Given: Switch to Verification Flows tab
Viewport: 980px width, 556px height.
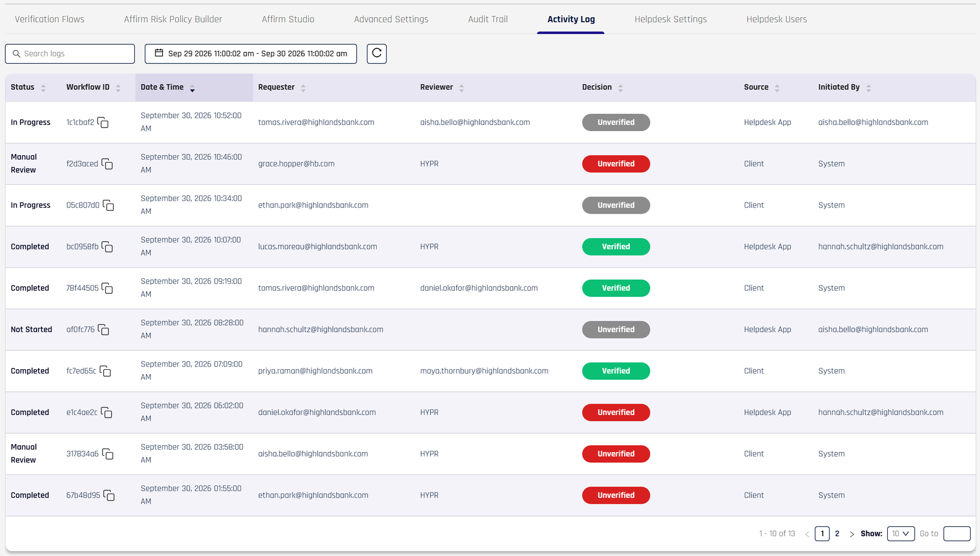Looking at the screenshot, I should click(49, 19).
